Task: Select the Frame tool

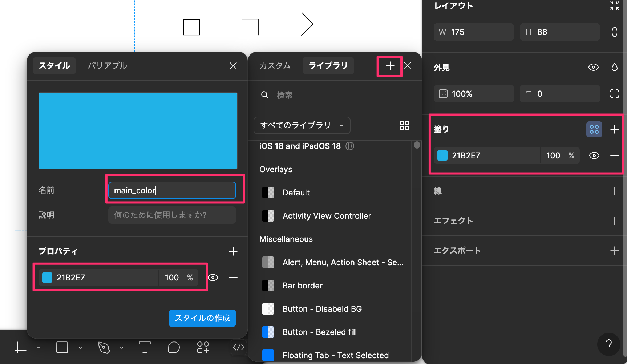Action: point(20,347)
